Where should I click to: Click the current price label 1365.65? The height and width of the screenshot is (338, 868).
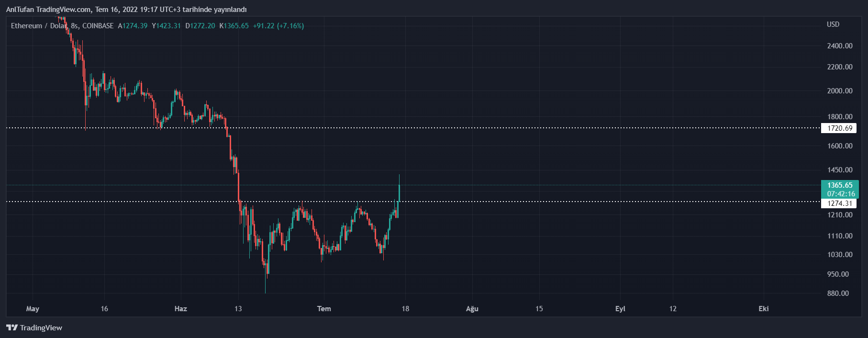tap(840, 185)
